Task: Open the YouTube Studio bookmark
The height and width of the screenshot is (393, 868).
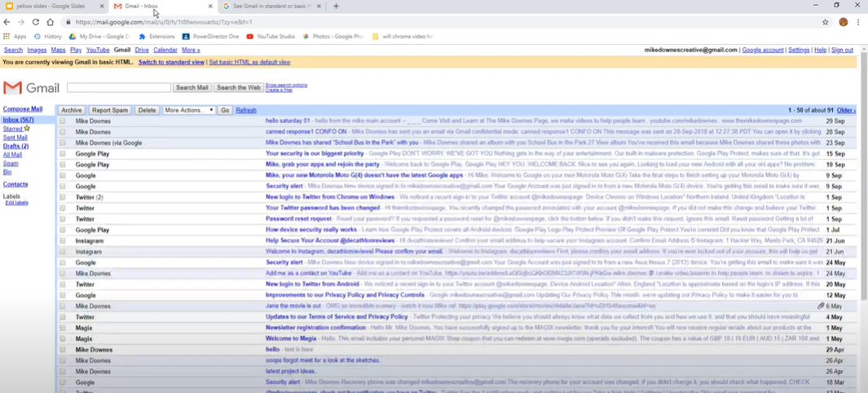Action: (x=271, y=37)
